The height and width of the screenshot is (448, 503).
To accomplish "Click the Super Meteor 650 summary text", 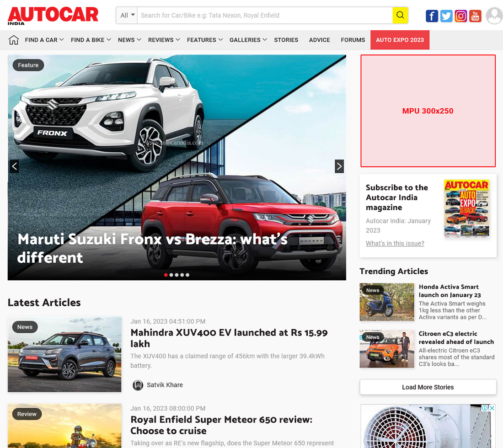I will tap(232, 443).
